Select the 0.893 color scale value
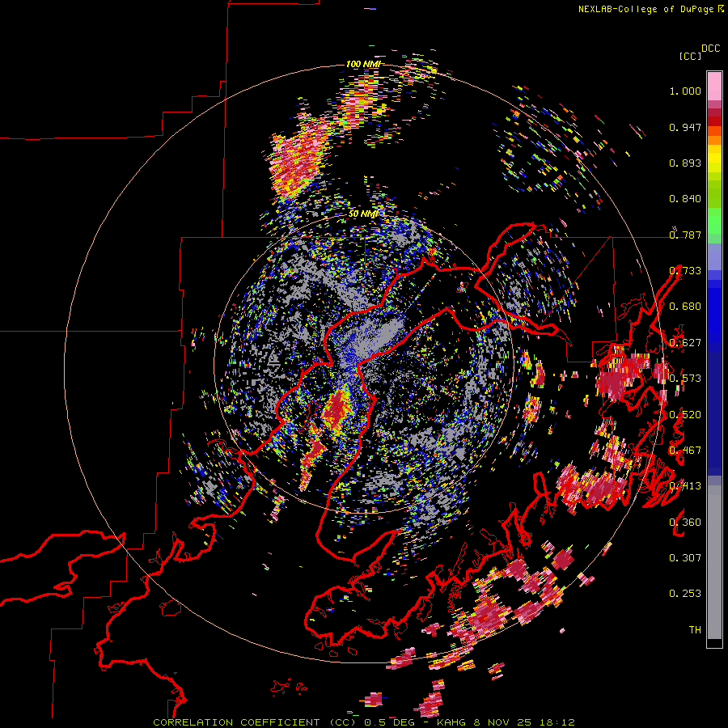The width and height of the screenshot is (728, 728). point(685,163)
